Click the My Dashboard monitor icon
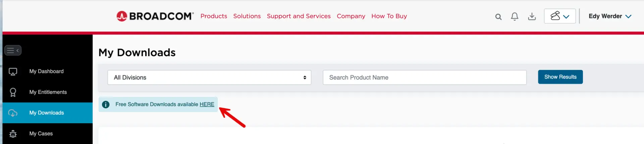 13,72
